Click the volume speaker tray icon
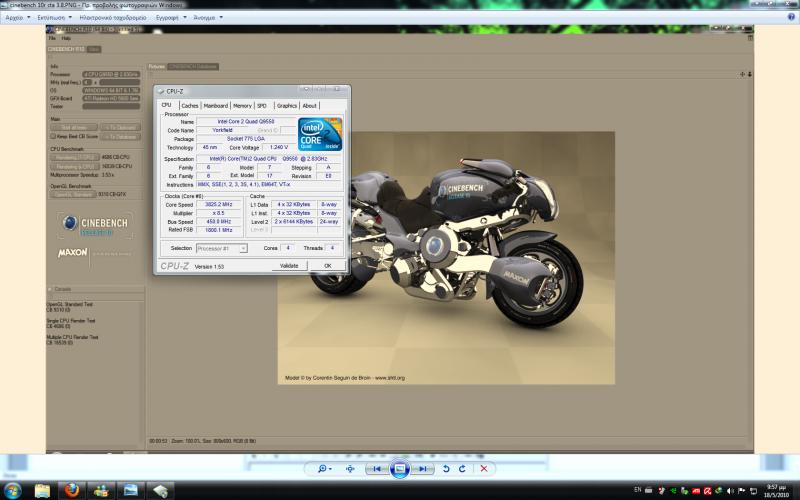This screenshot has height=500, width=800. click(x=730, y=491)
